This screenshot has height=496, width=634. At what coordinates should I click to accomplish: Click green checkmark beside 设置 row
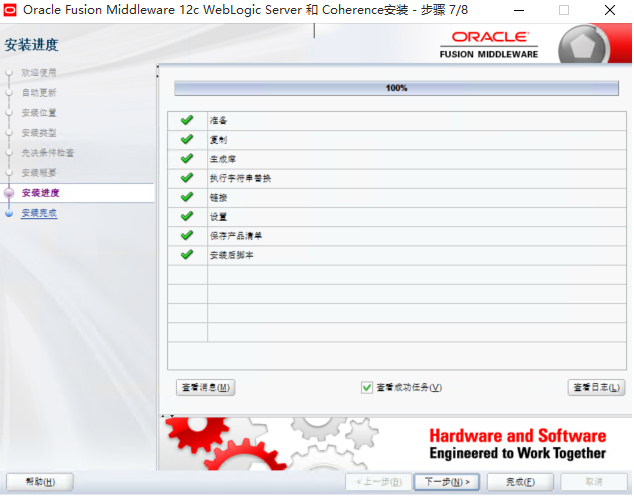tap(187, 216)
